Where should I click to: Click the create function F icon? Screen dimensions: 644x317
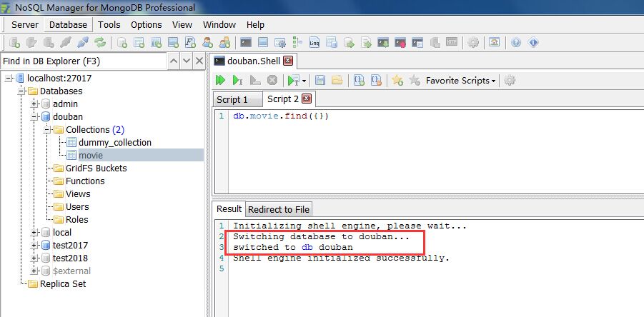(x=190, y=42)
